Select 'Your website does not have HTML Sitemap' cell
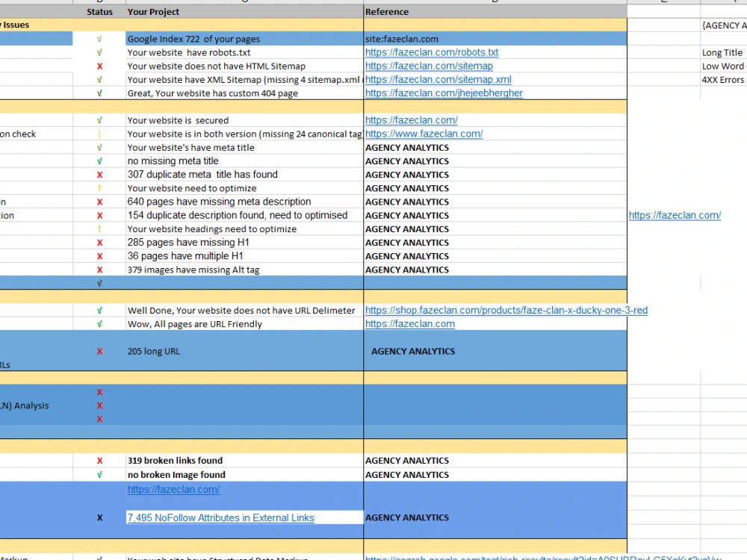This screenshot has height=560, width=747. (244, 66)
